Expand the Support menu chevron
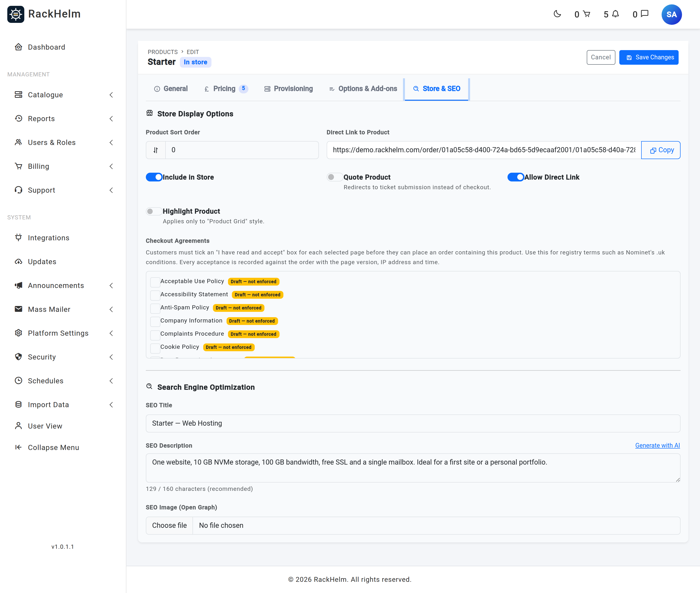 (111, 190)
